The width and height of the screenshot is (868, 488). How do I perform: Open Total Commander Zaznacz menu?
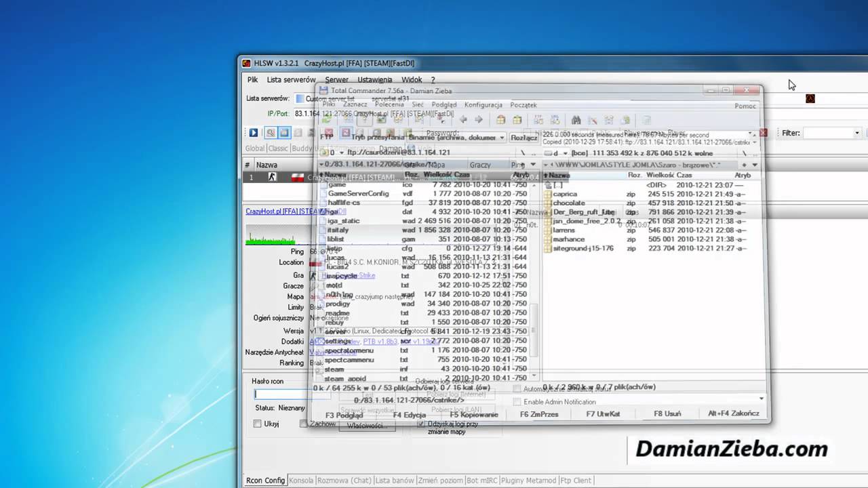[355, 105]
